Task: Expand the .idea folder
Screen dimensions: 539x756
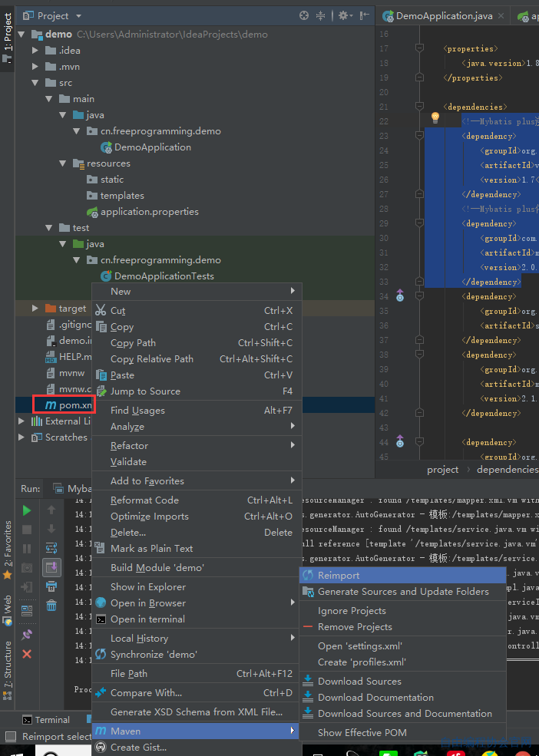Action: coord(35,50)
